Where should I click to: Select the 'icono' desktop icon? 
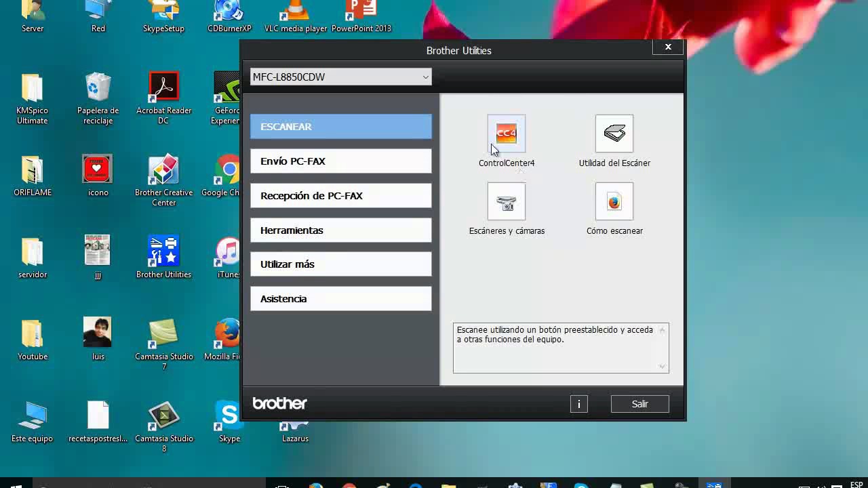pyautogui.click(x=98, y=176)
